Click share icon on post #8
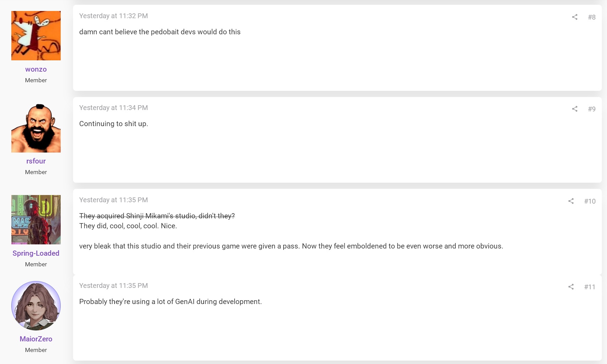607x364 pixels. click(575, 17)
